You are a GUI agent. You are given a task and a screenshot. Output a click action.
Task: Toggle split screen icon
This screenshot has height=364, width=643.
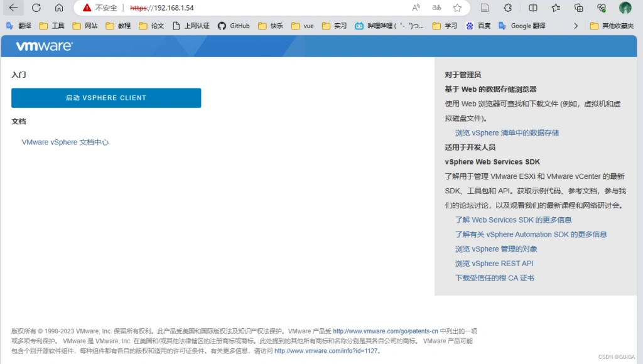pos(532,8)
